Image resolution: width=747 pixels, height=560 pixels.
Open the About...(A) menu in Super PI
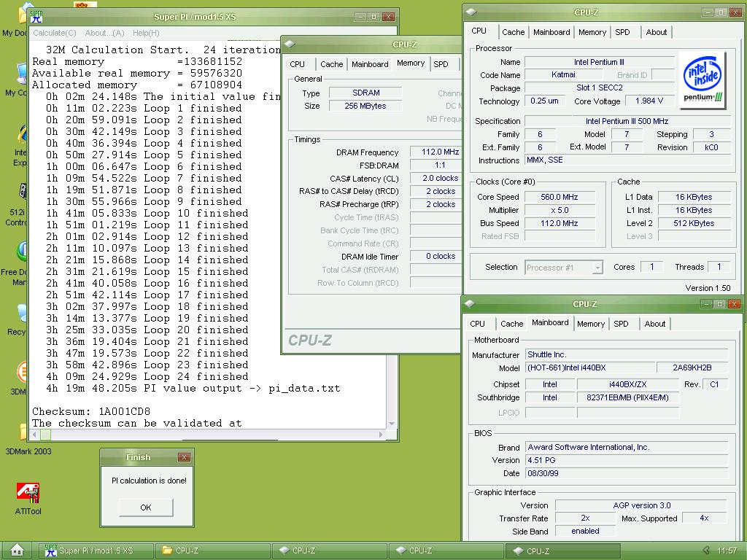(x=104, y=33)
